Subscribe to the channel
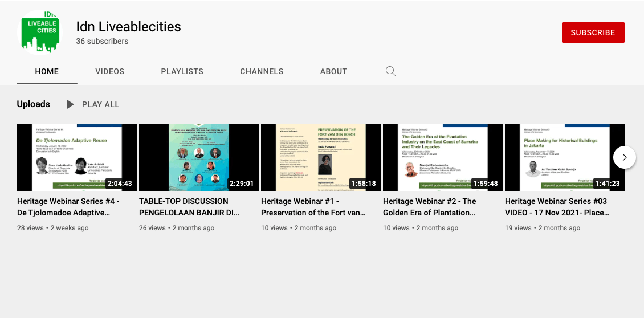This screenshot has width=644, height=318. tap(593, 32)
